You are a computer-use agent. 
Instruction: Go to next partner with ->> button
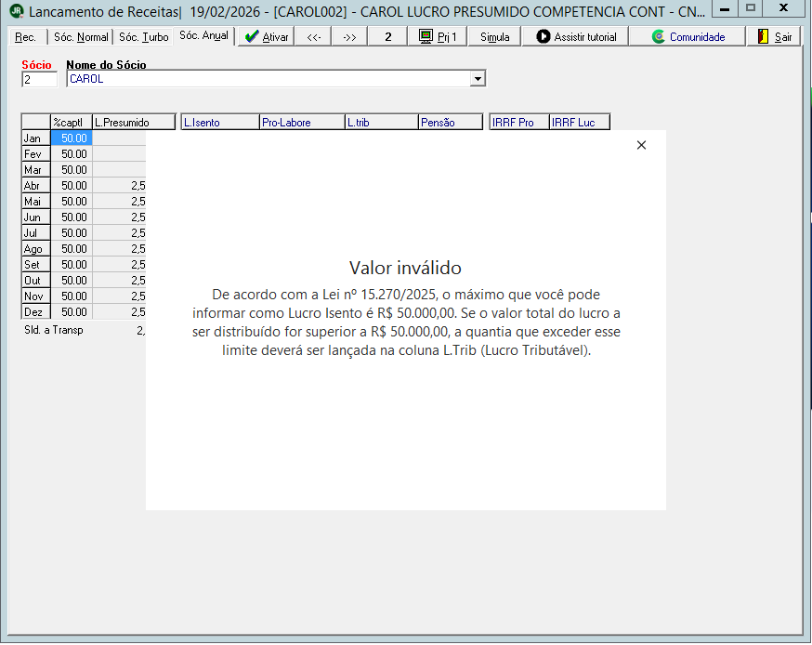[349, 37]
